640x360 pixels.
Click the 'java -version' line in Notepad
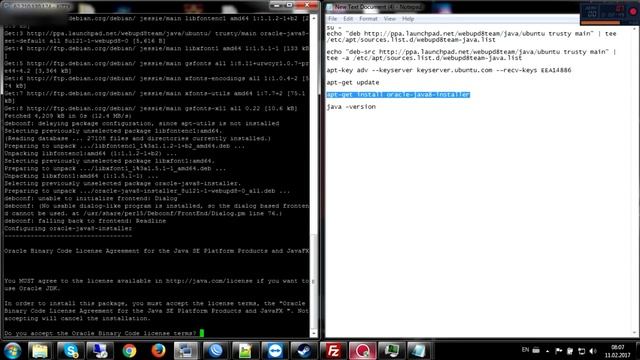[351, 107]
